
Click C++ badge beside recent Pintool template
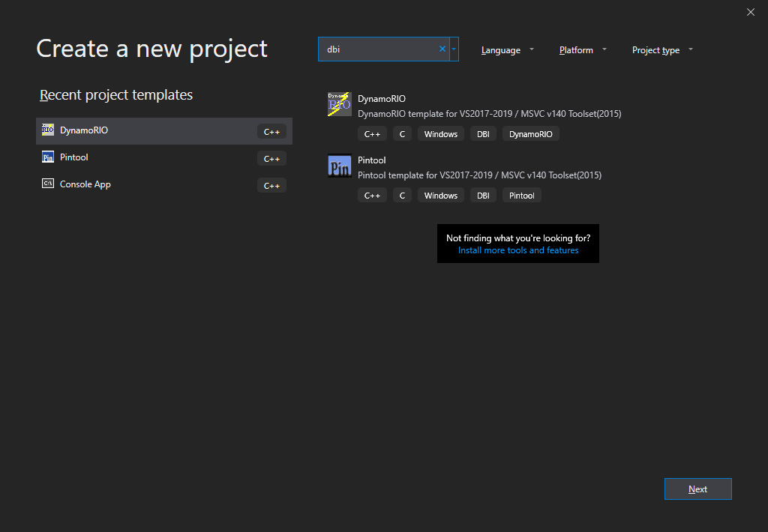[271, 159]
